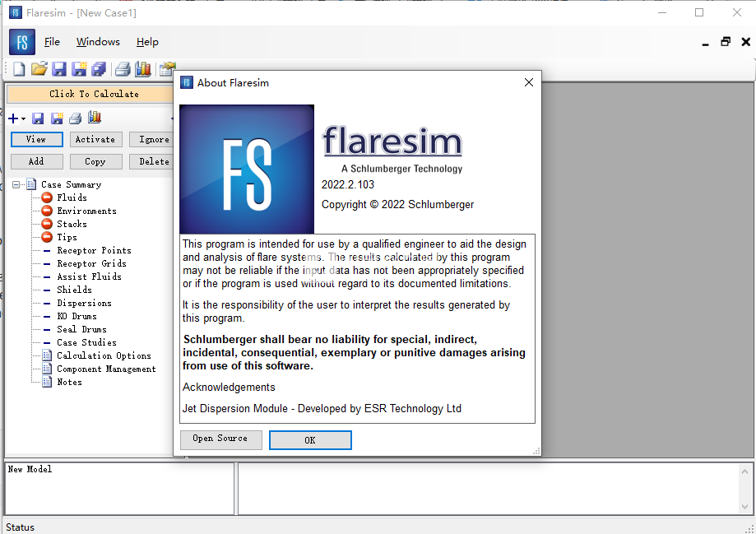Click the red status icon beside Tips
Image resolution: width=756 pixels, height=534 pixels.
(x=47, y=237)
